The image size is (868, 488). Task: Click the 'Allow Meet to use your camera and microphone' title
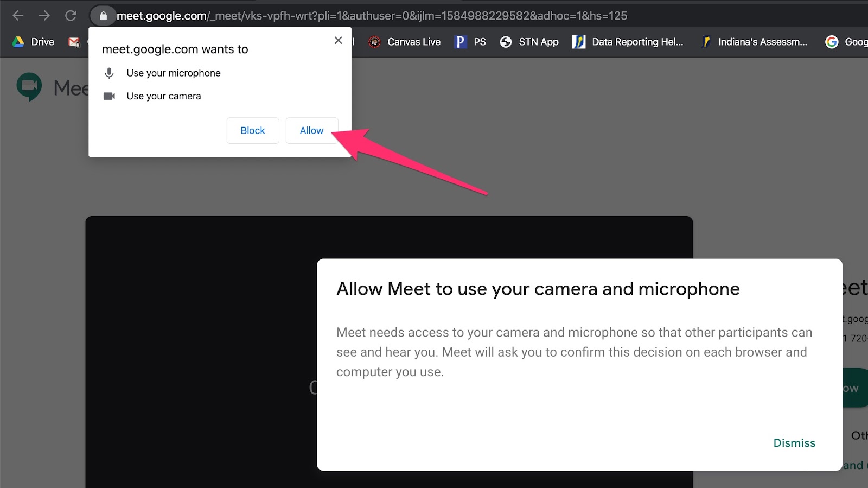(538, 289)
